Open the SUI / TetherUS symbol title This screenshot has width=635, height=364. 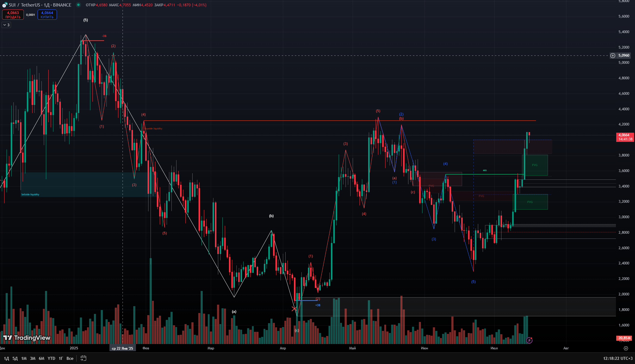40,5
